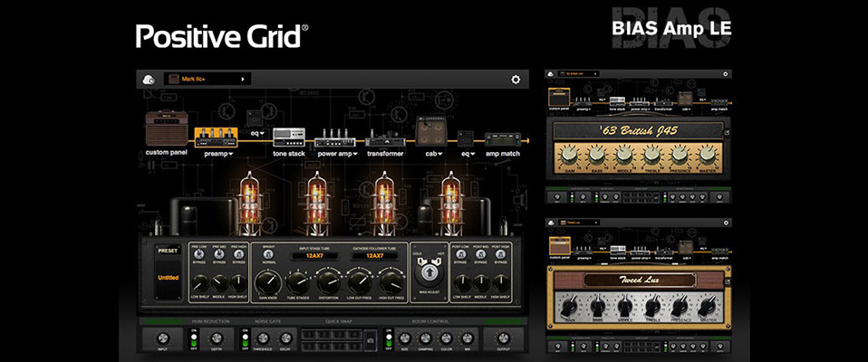The height and width of the screenshot is (362, 868).
Task: Open Input Stage Tube 12AX7 selector
Action: pos(313,256)
